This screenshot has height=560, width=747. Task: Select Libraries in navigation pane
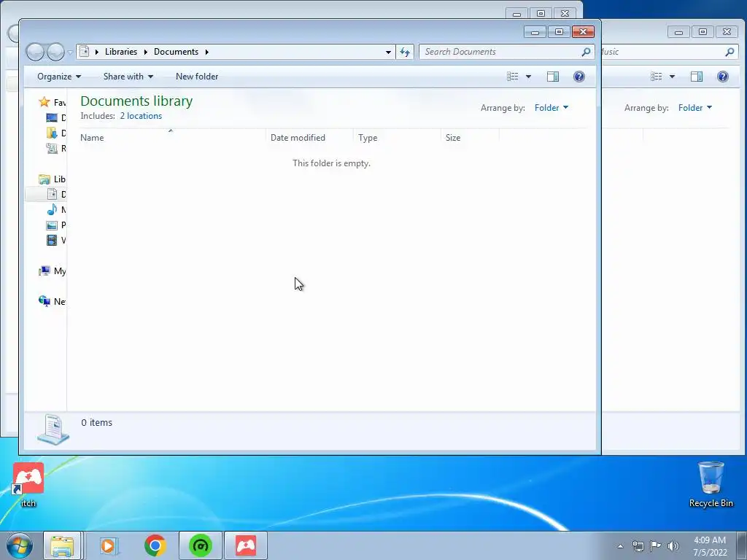(53, 179)
